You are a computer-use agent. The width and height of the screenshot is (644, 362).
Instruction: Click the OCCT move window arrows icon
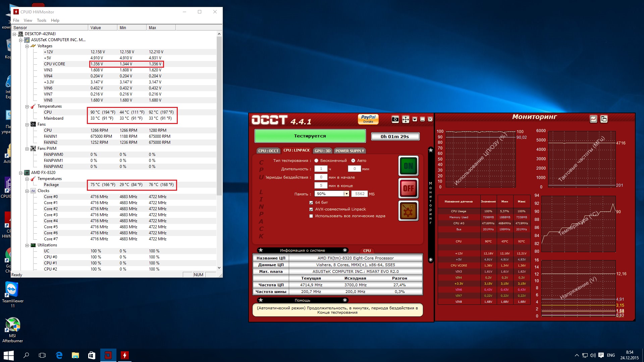406,119
